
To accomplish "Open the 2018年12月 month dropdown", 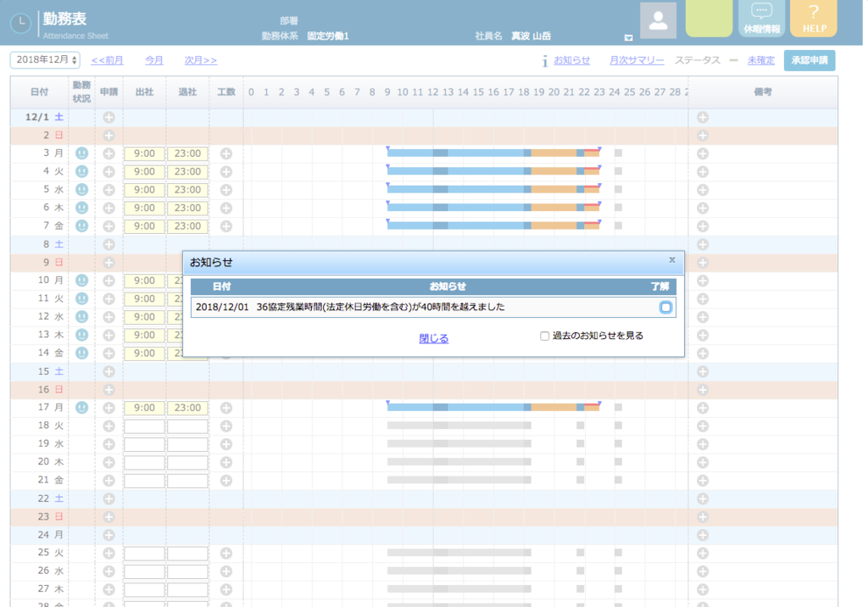I will click(x=46, y=60).
